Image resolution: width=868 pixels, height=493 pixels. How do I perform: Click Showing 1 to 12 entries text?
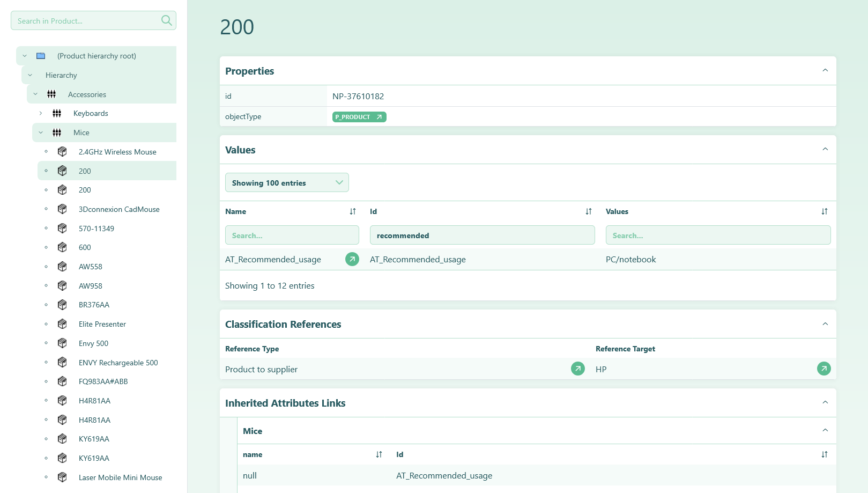click(x=270, y=286)
